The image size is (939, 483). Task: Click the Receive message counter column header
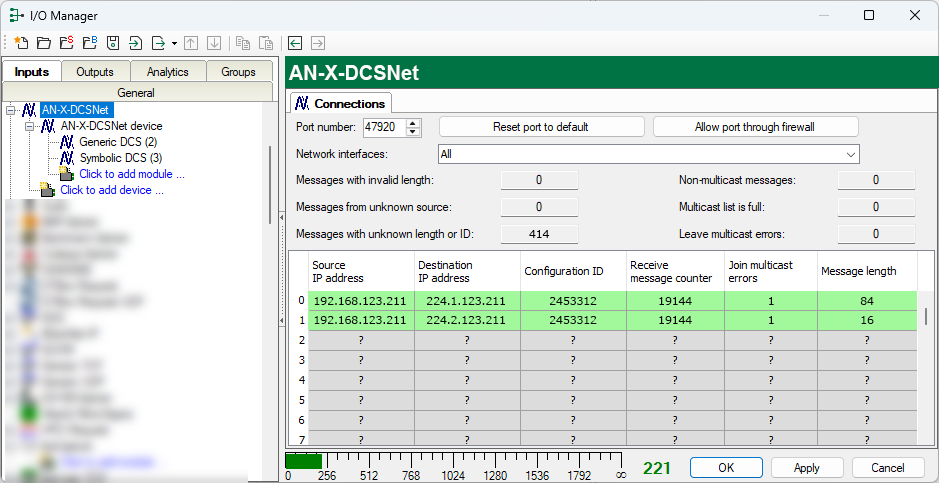[674, 271]
